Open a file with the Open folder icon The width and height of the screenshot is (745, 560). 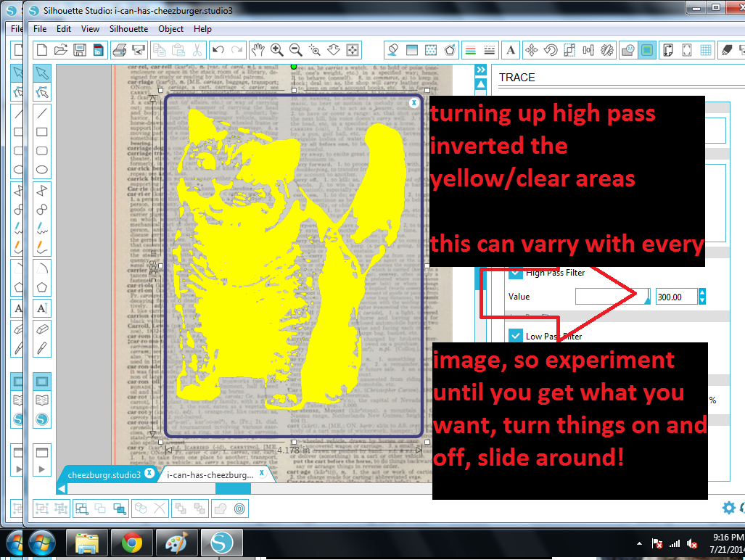pyautogui.click(x=61, y=50)
